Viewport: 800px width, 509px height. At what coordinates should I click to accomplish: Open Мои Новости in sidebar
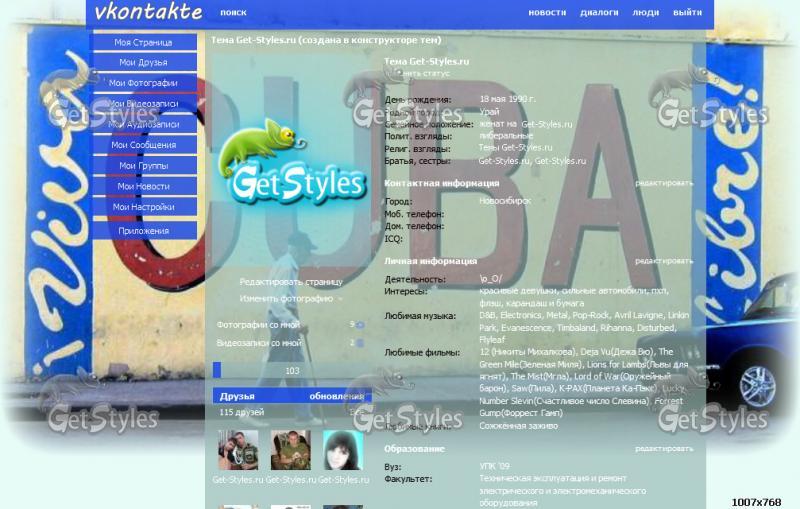coord(143,186)
